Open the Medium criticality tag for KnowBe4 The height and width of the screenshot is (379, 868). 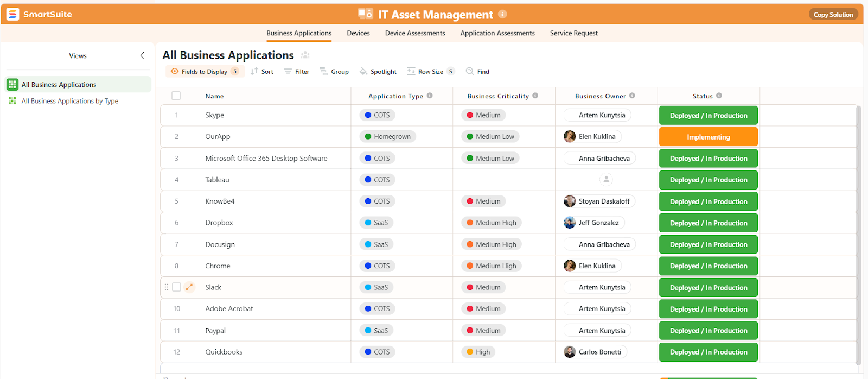click(x=483, y=201)
